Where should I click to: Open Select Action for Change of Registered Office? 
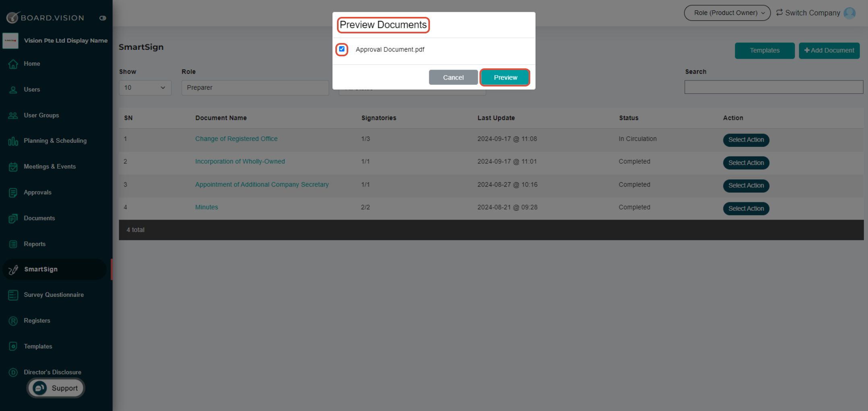click(x=746, y=140)
